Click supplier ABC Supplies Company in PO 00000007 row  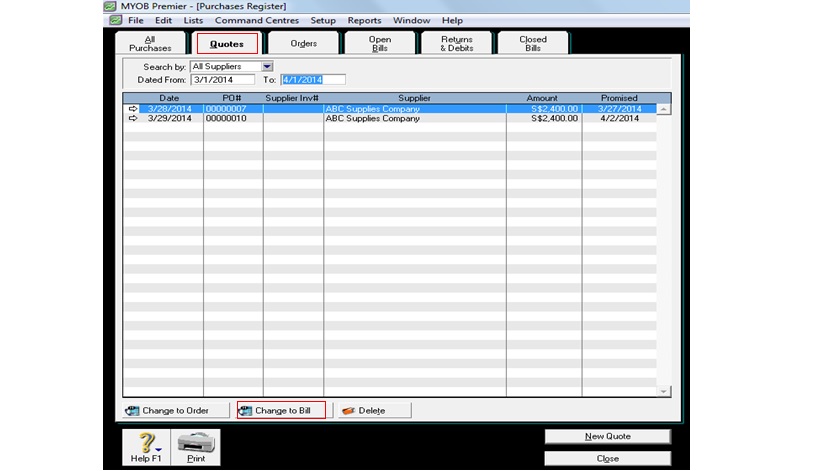click(372, 109)
